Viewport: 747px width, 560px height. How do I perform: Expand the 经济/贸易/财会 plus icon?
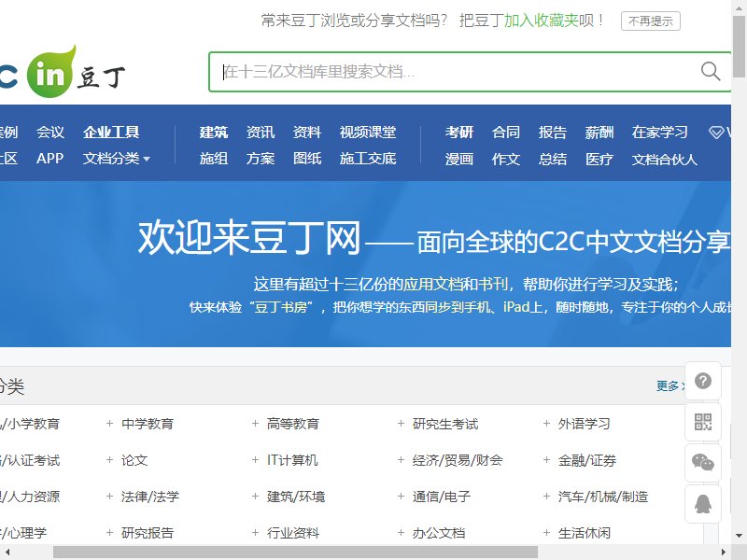pos(402,460)
